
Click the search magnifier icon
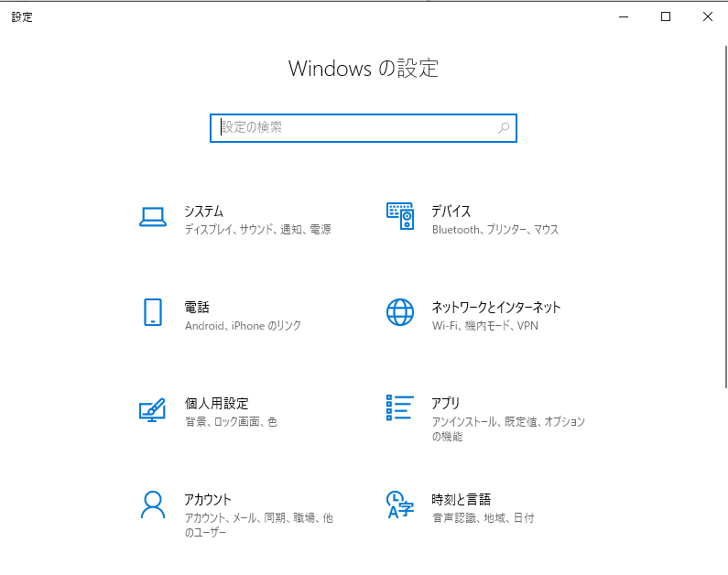click(x=504, y=127)
